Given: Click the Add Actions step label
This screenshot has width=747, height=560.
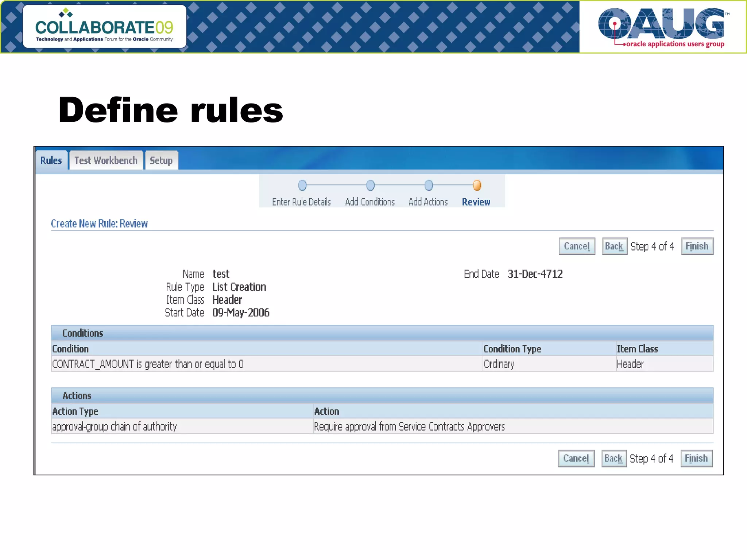Looking at the screenshot, I should (428, 202).
